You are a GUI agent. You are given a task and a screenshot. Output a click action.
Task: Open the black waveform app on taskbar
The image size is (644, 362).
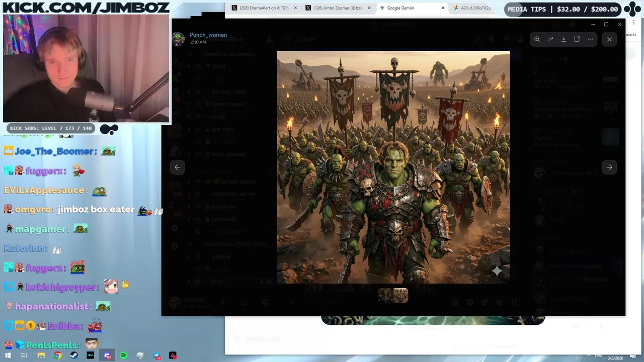point(90,355)
